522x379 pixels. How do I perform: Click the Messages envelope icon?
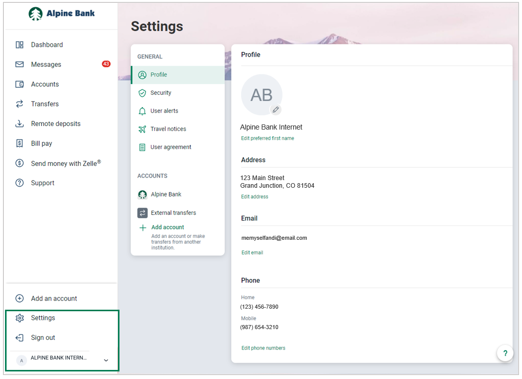20,64
